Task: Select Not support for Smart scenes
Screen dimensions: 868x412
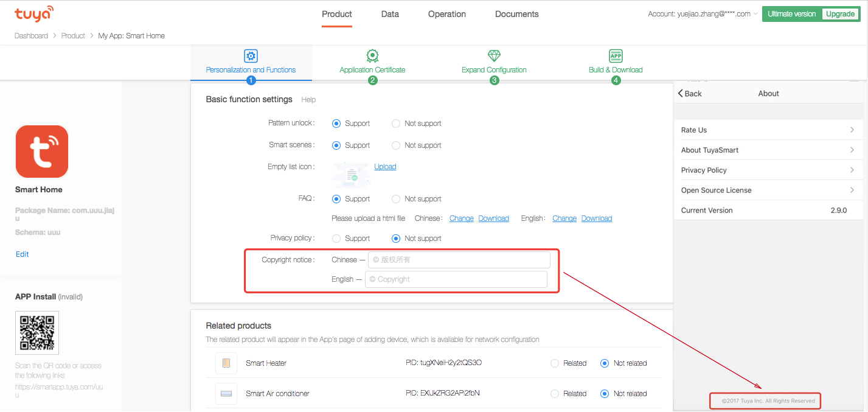Action: pyautogui.click(x=396, y=145)
